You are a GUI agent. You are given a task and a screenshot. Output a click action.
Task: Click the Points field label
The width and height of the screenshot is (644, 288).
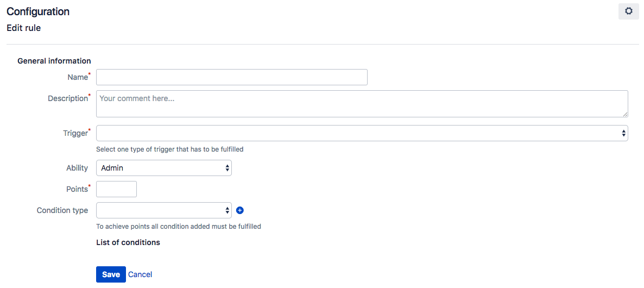coord(77,189)
